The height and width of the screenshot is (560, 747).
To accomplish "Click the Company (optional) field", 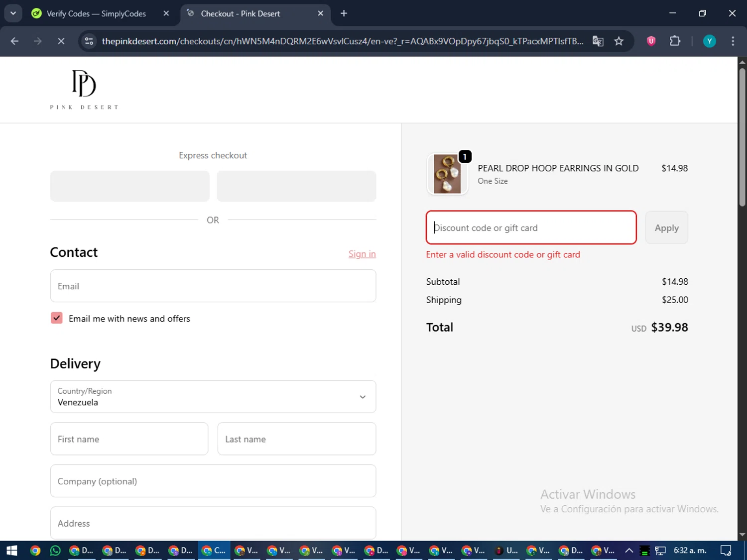I will point(213,481).
